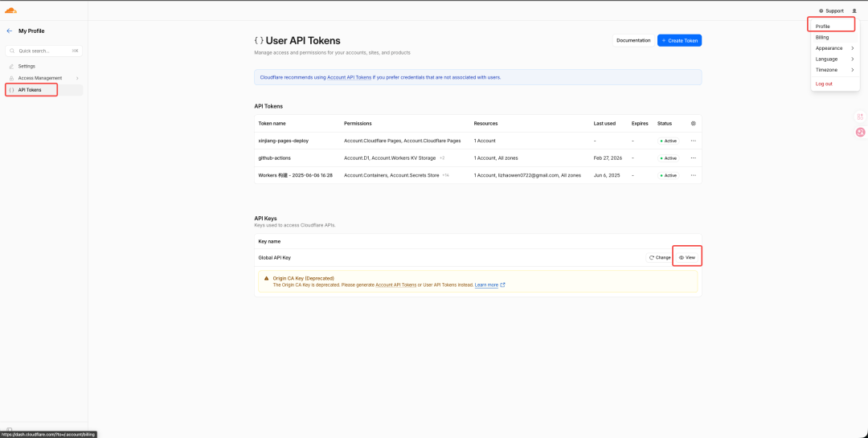
Task: Click Change button for Global API Key
Action: tap(659, 257)
